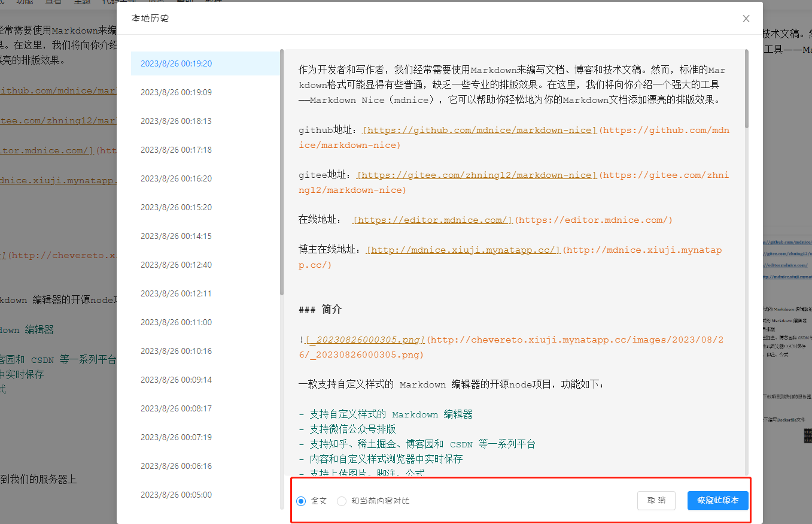This screenshot has height=524, width=812.
Task: Open history entry 2023/8/26 00:19:09
Action: (205, 92)
